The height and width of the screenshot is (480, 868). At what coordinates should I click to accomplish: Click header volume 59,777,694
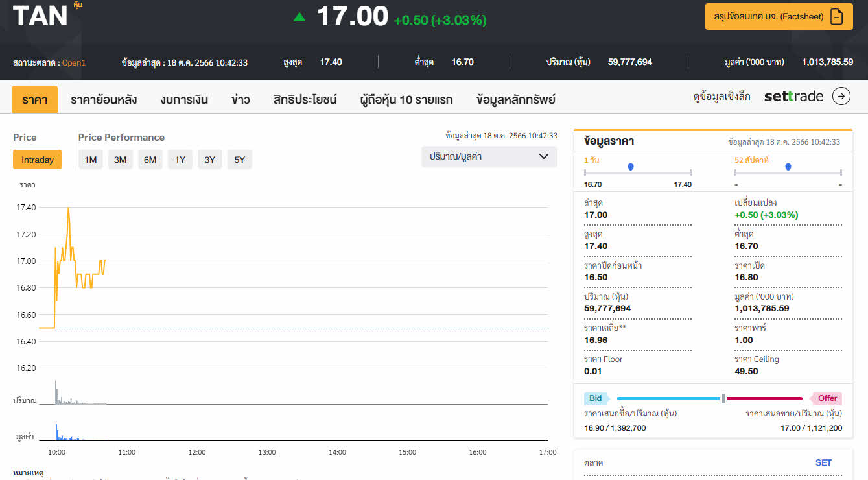[630, 62]
